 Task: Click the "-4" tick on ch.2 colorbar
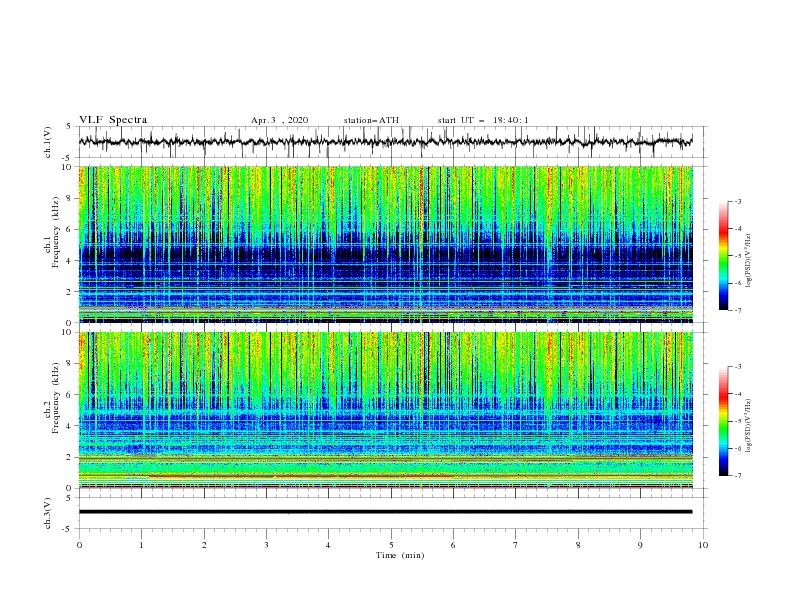tap(737, 394)
